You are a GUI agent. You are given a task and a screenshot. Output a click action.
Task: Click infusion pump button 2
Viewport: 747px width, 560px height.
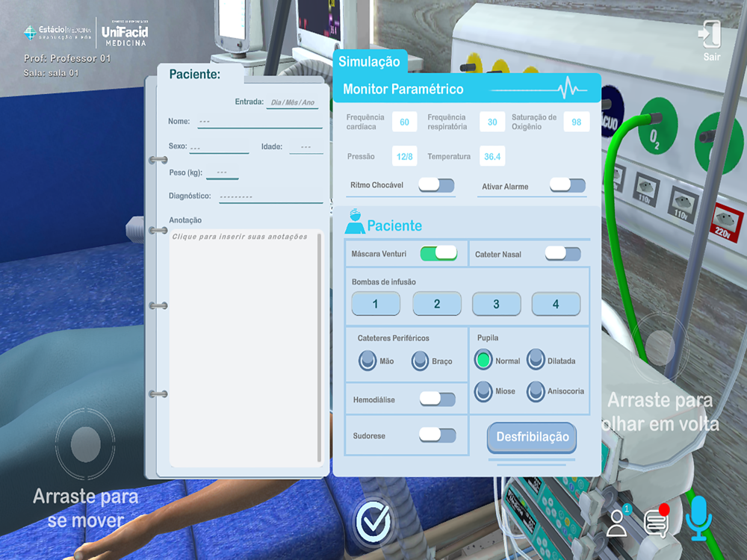click(x=437, y=304)
